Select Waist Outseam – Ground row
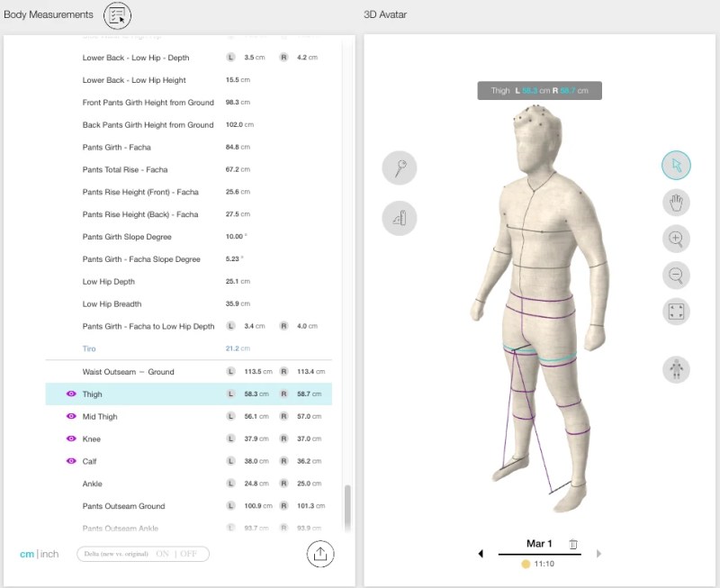This screenshot has width=720, height=588. (188, 372)
